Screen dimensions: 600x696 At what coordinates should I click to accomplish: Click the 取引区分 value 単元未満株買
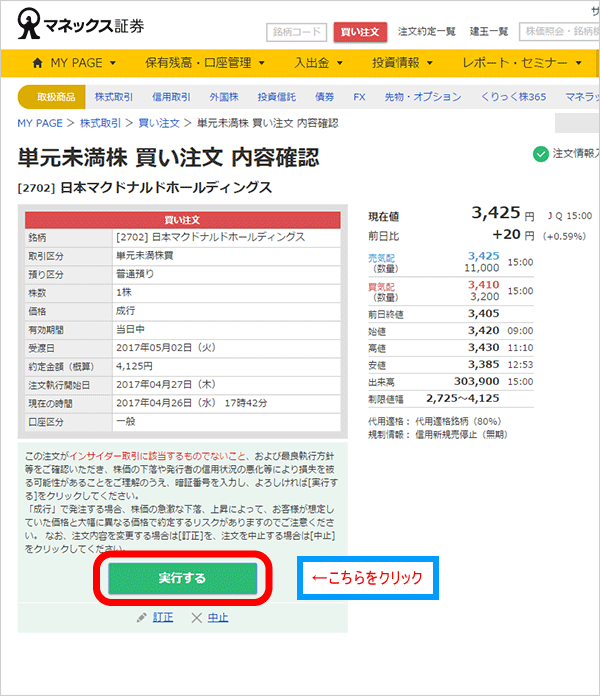(x=145, y=255)
